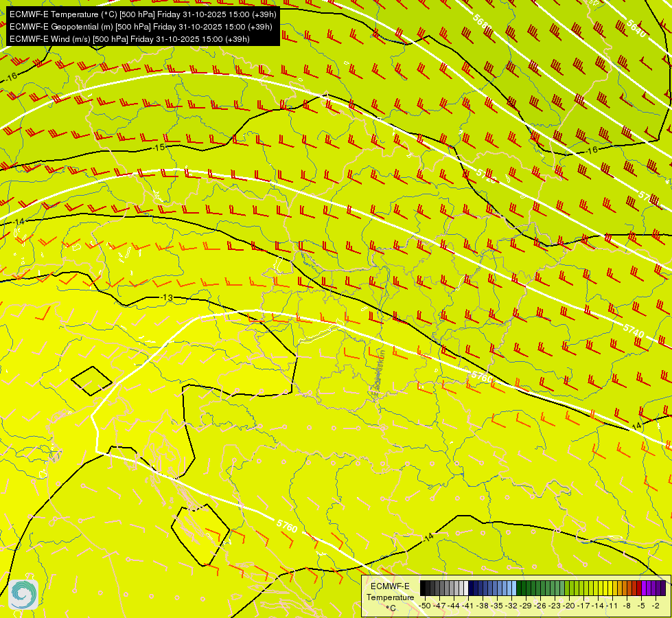Click the -29 value on the legend
The width and height of the screenshot is (672, 618).
pos(526,606)
